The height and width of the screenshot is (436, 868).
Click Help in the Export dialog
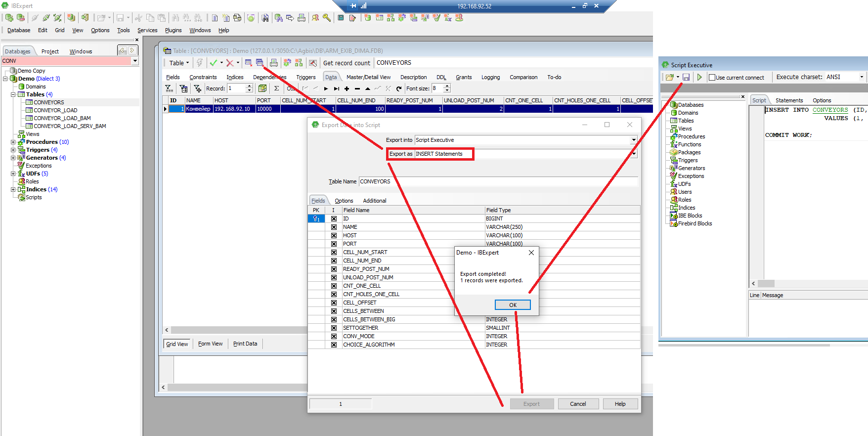(x=620, y=404)
